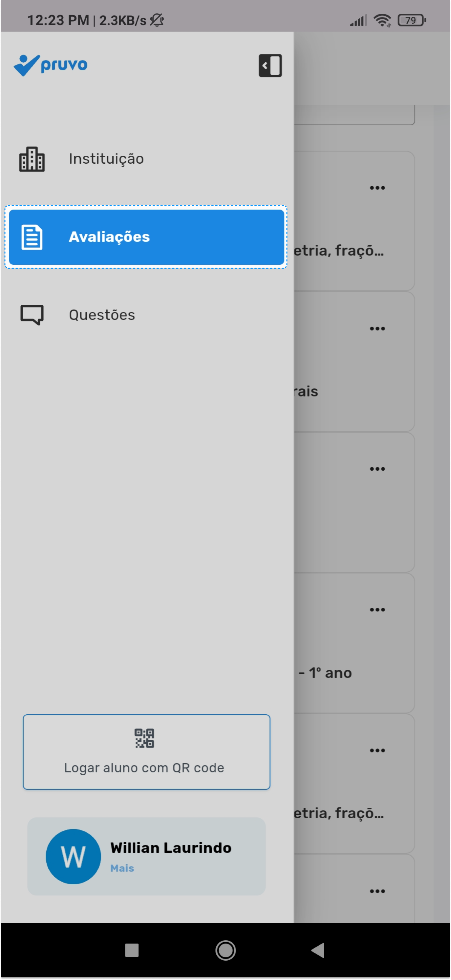The width and height of the screenshot is (451, 980).
Task: Expand three-dot menu on '1º ano' card
Action: point(377,610)
